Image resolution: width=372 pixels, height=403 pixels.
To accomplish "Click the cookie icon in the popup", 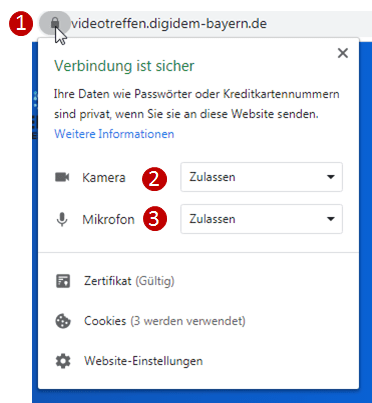I will point(63,321).
